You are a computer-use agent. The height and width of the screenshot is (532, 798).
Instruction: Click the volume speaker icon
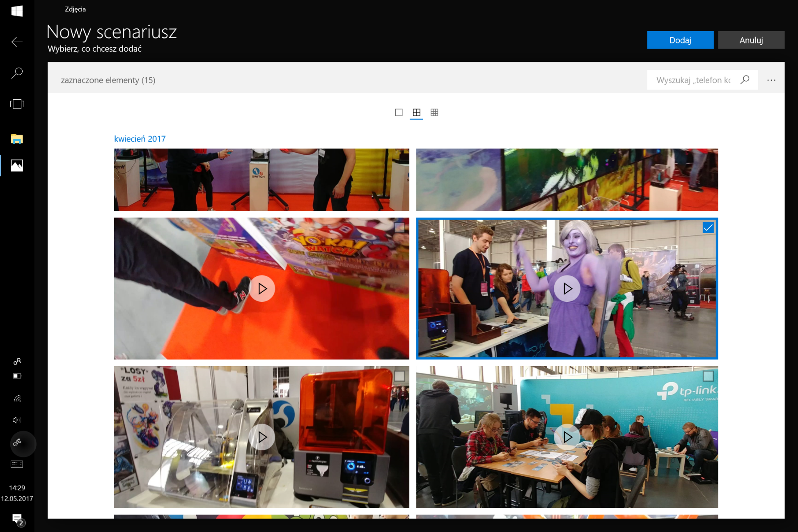pos(17,420)
